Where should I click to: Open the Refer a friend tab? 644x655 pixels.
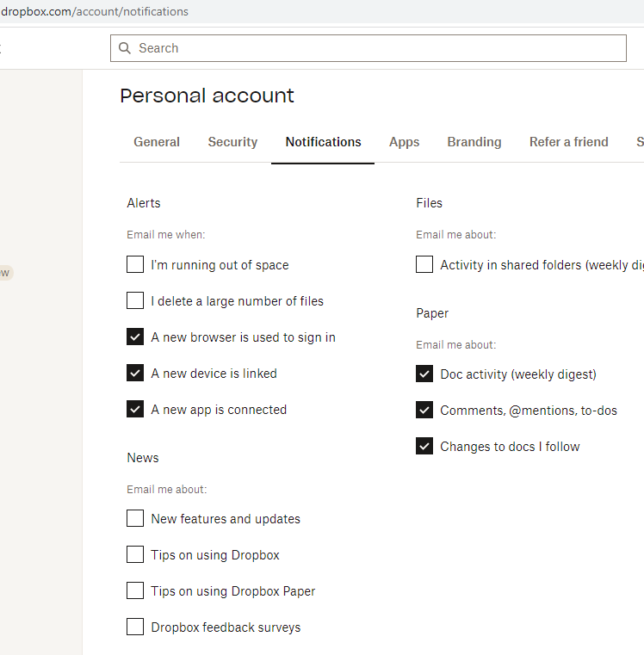568,142
